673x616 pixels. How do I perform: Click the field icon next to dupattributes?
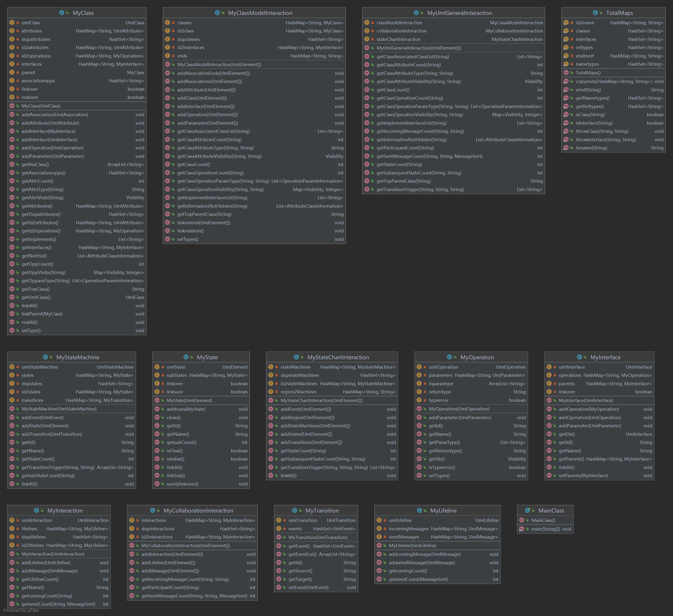12,39
